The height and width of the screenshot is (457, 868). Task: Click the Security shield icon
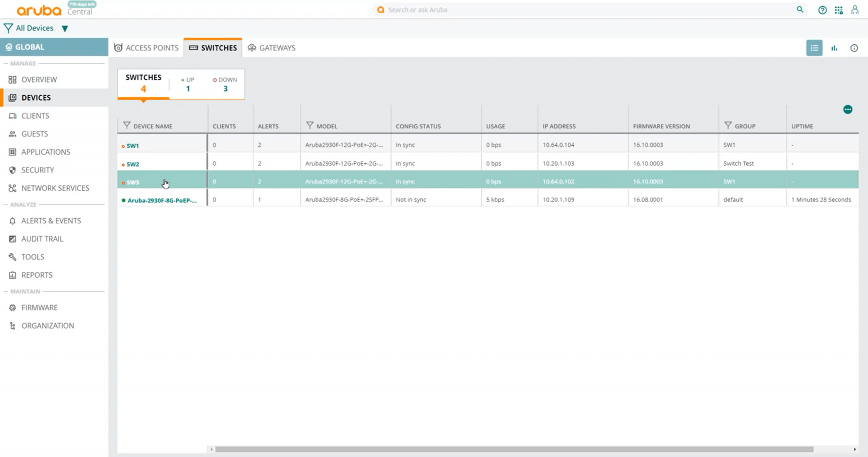12,170
